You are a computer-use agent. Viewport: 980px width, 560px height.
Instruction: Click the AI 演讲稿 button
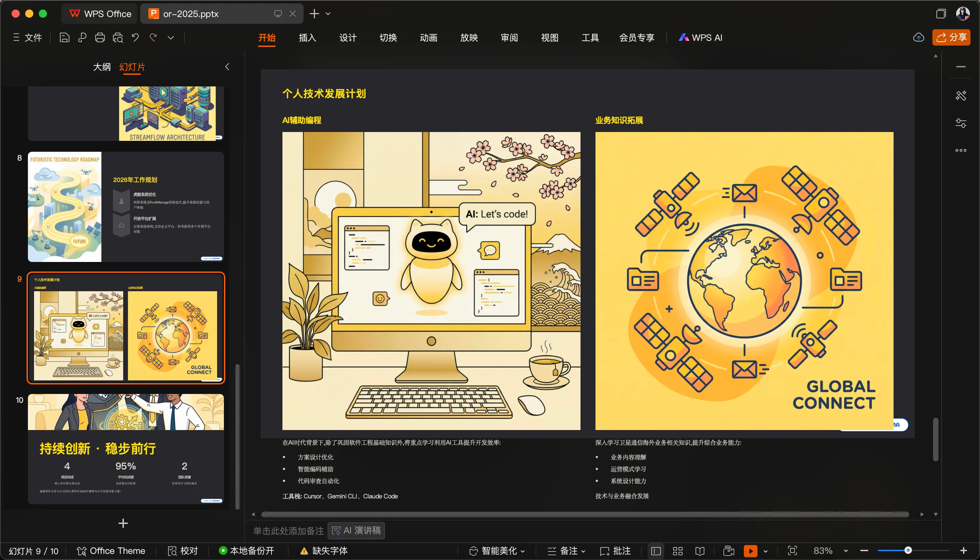click(x=356, y=531)
